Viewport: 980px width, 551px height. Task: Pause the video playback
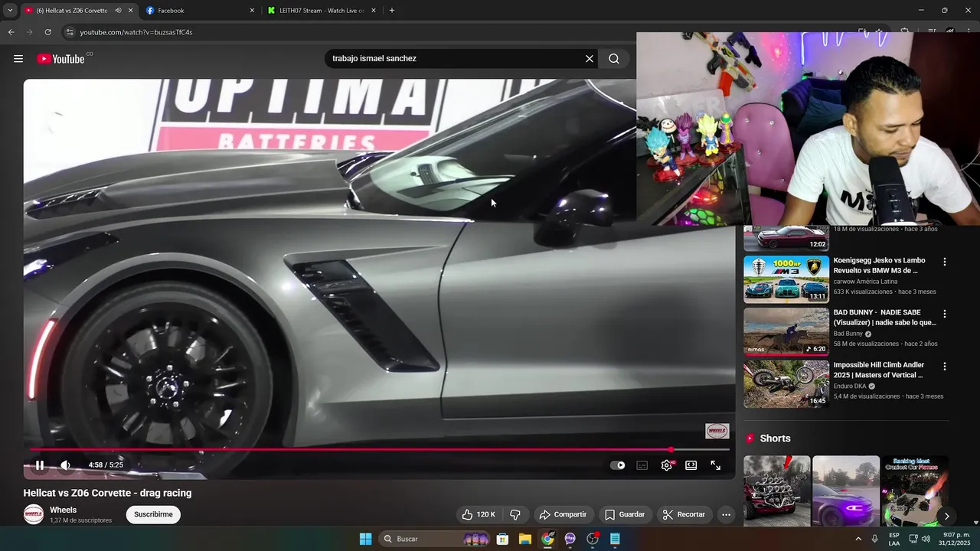tap(40, 465)
